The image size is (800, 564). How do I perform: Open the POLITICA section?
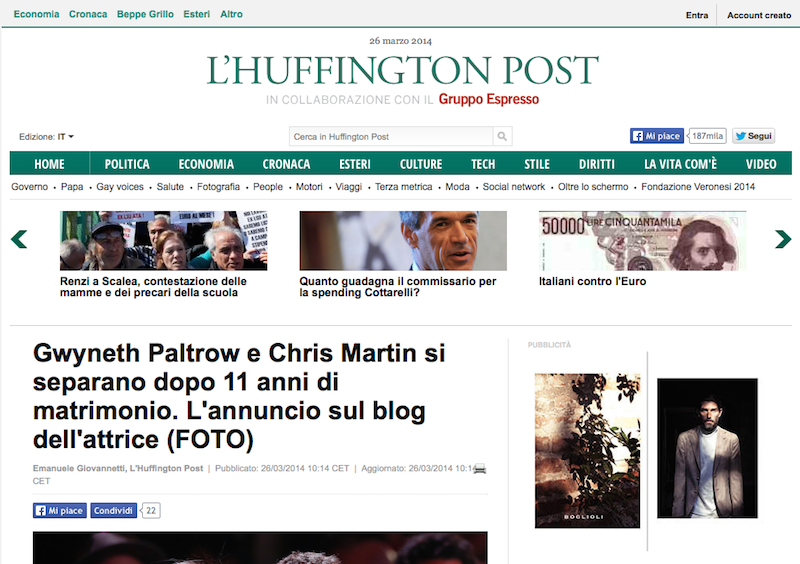click(x=127, y=164)
